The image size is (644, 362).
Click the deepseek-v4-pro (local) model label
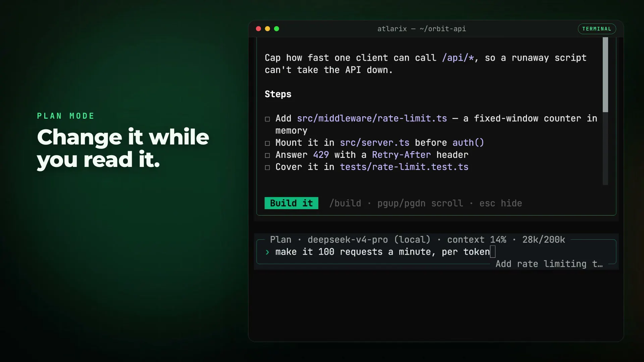pos(369,239)
